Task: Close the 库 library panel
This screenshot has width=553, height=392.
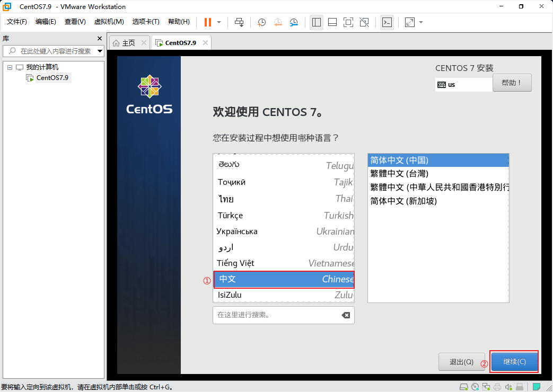Action: (x=100, y=39)
